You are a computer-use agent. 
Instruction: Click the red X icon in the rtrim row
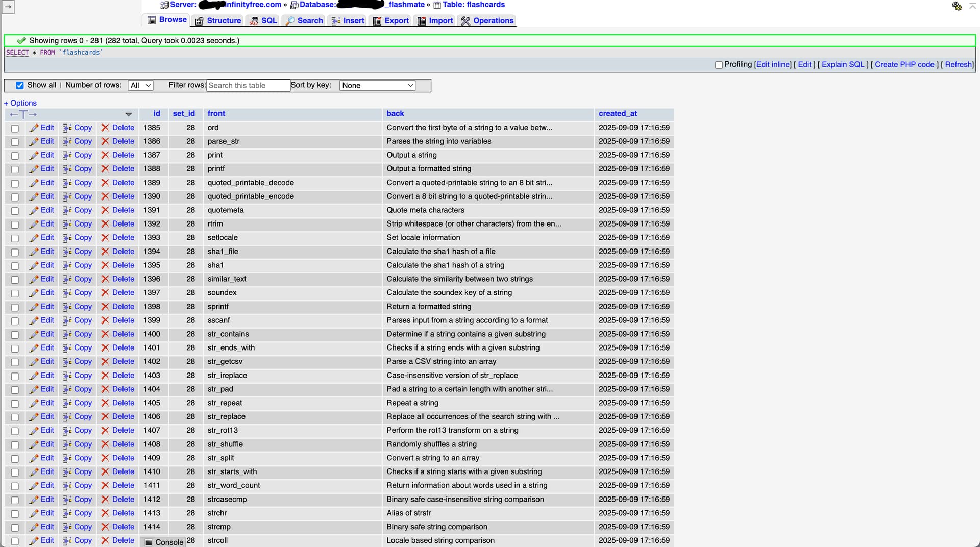coord(105,224)
